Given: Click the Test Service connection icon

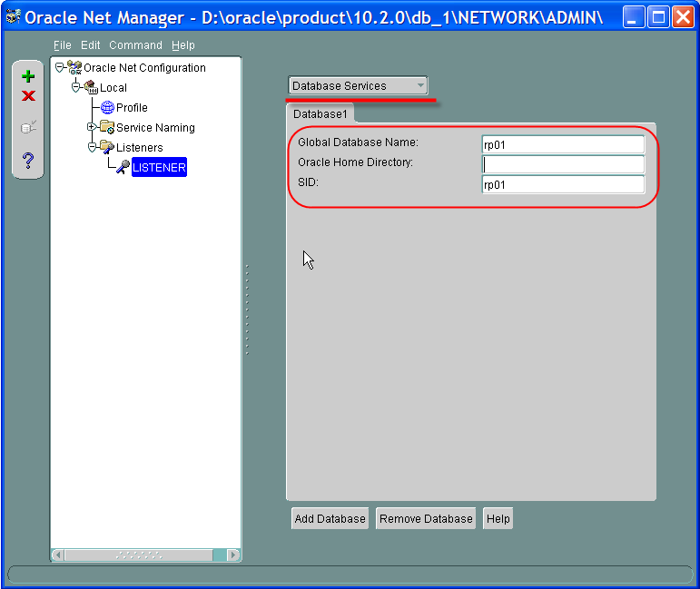Looking at the screenshot, I should pos(28,127).
